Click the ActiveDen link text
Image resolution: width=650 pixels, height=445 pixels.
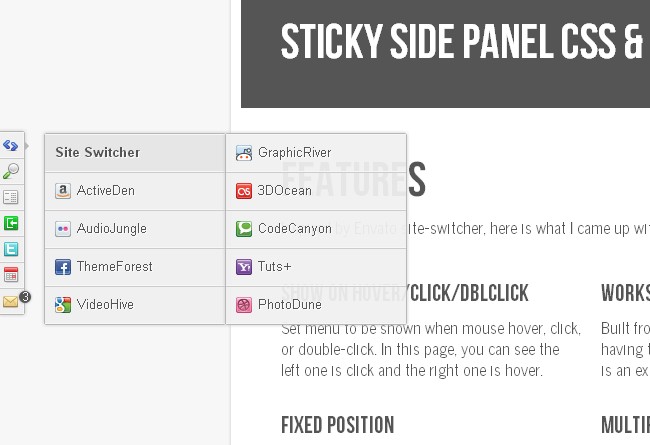click(x=105, y=191)
